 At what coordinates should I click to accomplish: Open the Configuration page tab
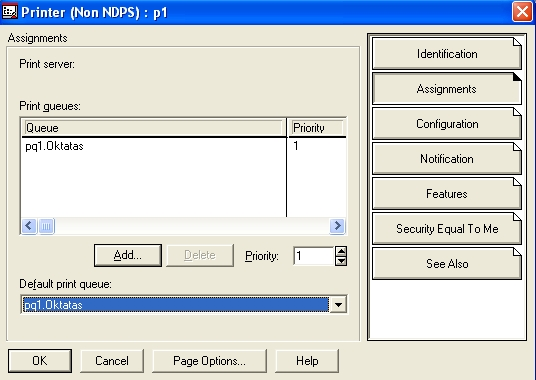click(446, 124)
